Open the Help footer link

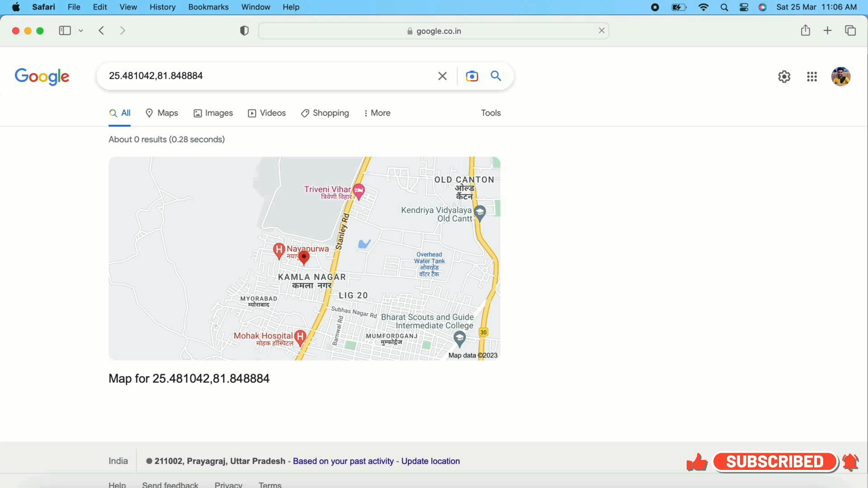point(117,484)
